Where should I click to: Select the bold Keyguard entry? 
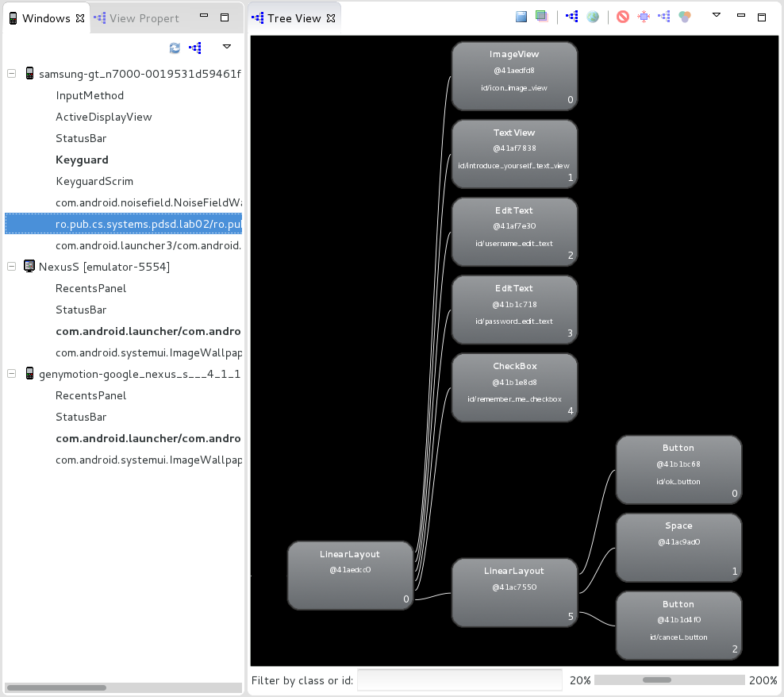pyautogui.click(x=82, y=160)
